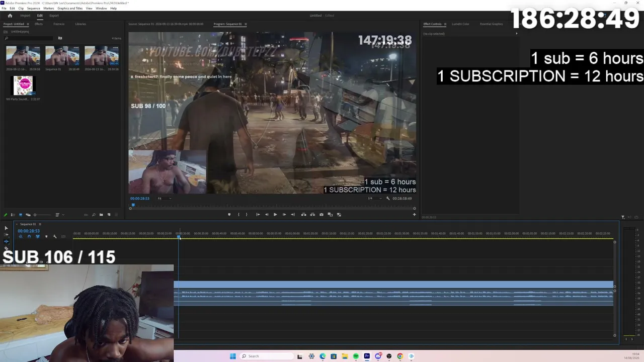This screenshot has height=362, width=644.
Task: Click the New Item icon in Project panel
Action: [x=109, y=215]
